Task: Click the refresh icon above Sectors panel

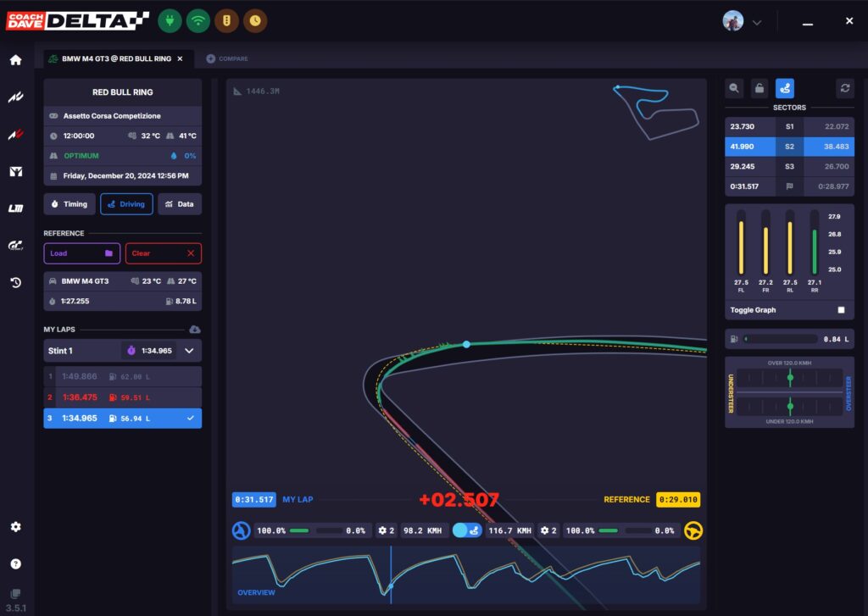Action: (844, 87)
